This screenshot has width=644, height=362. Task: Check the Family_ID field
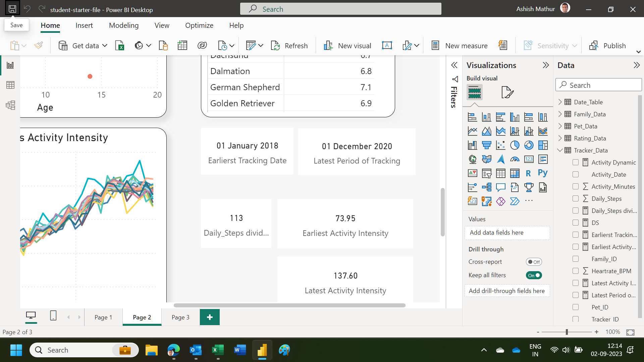576,259
